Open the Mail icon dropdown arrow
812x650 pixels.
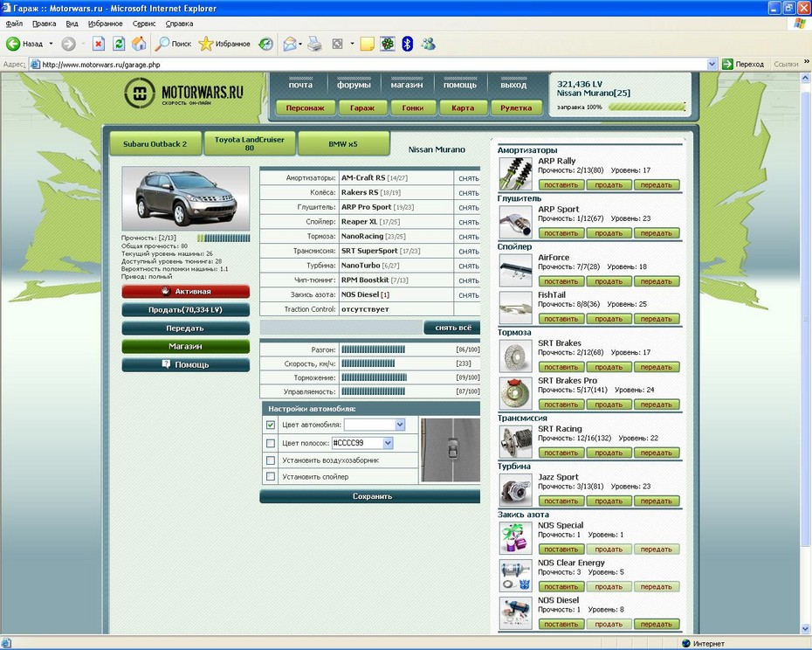tap(300, 44)
